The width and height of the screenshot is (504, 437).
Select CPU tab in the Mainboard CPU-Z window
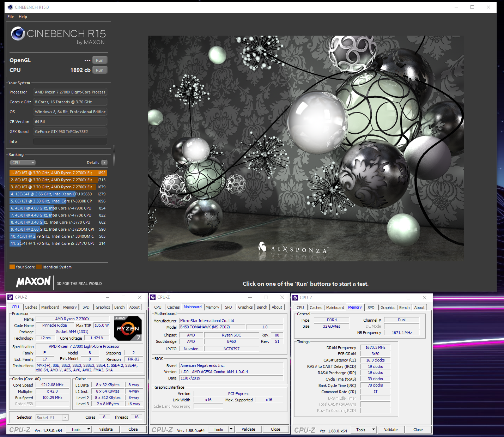(158, 307)
